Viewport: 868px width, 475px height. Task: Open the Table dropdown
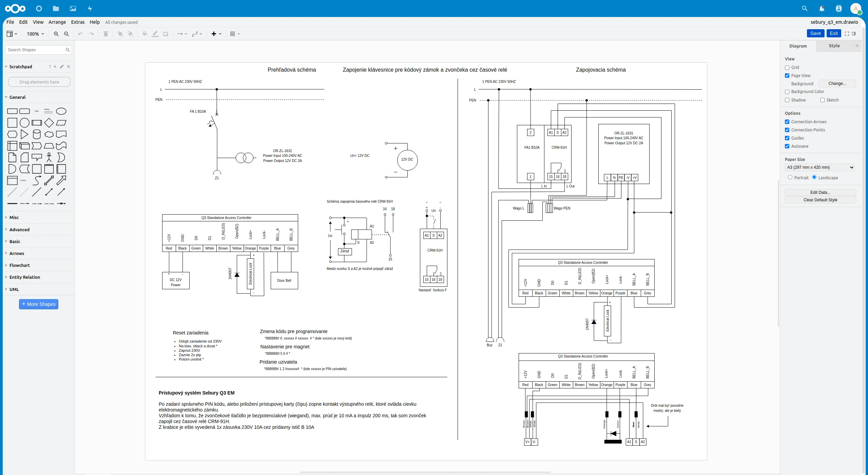[x=235, y=34]
